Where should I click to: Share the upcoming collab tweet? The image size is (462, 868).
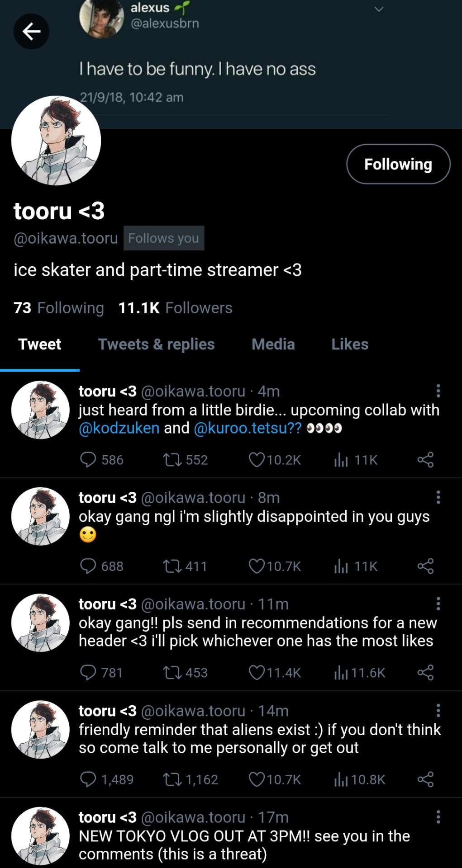click(x=425, y=460)
